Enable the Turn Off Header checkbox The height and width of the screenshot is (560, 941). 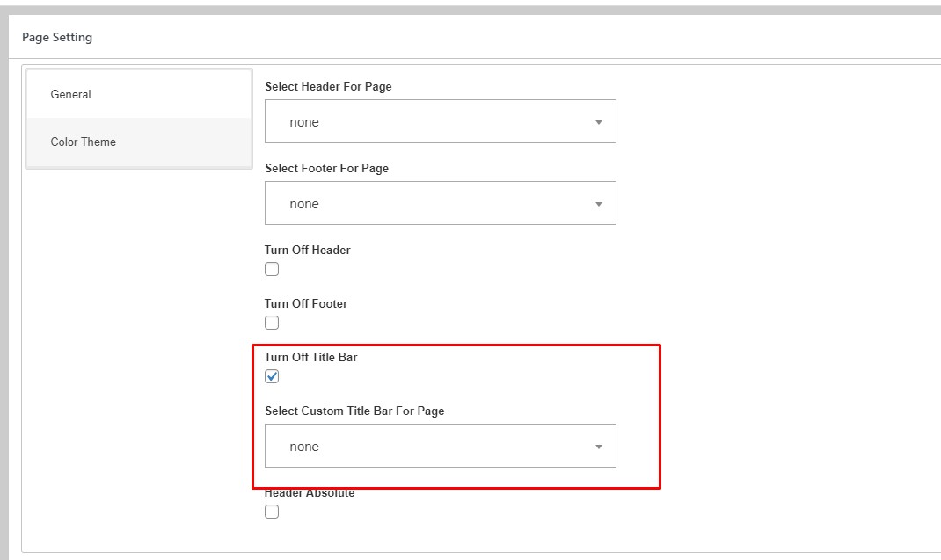(x=272, y=269)
